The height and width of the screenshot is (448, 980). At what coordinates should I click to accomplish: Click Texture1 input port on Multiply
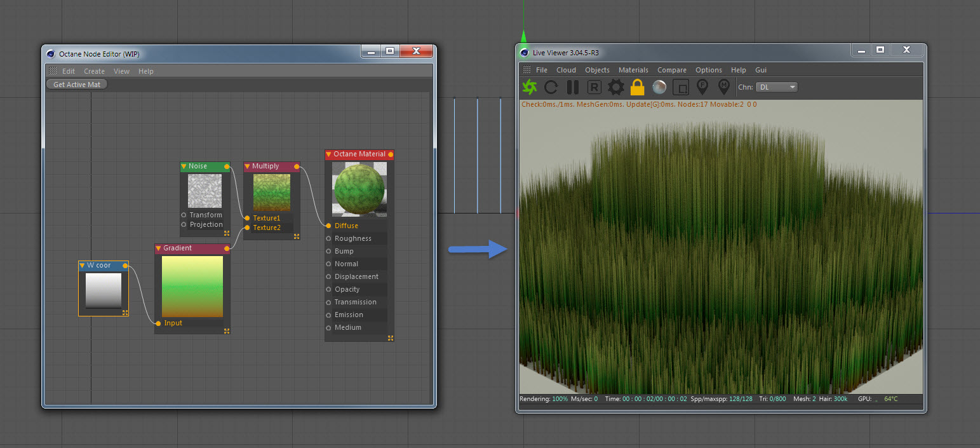(x=247, y=218)
